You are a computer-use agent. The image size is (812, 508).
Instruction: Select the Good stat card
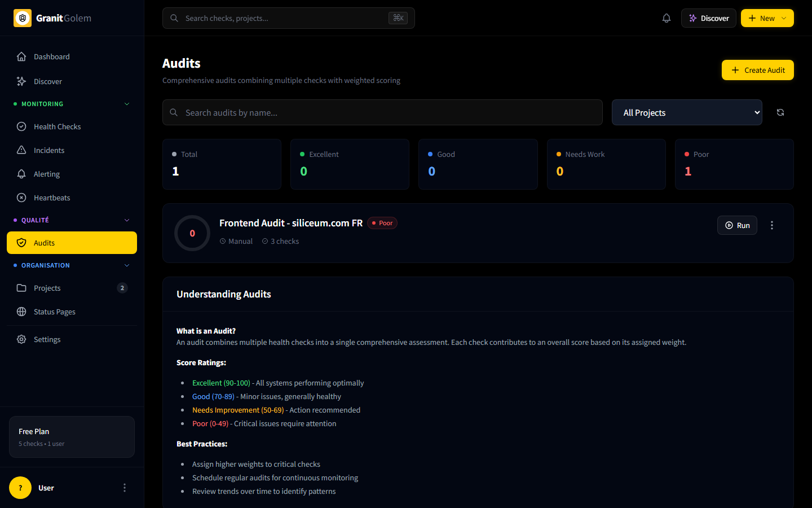[478, 164]
